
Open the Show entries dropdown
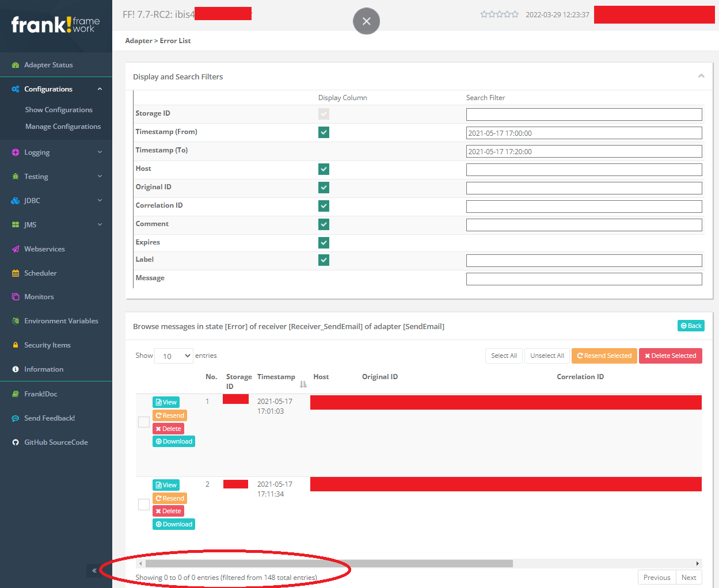click(x=173, y=356)
